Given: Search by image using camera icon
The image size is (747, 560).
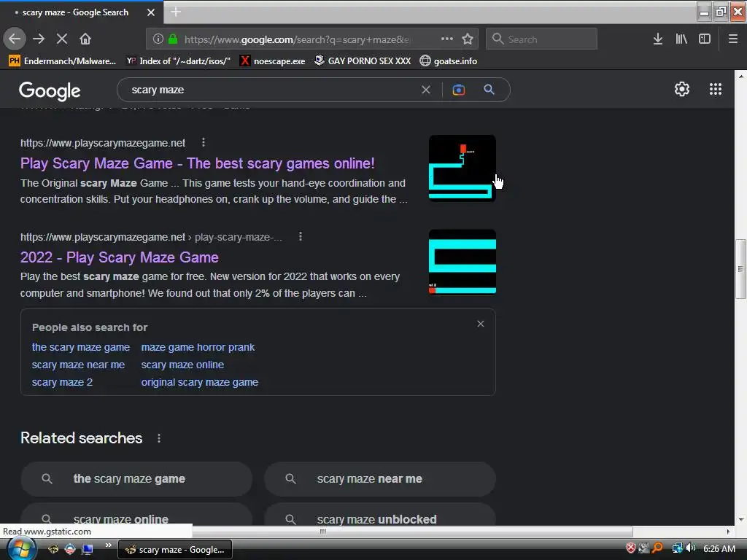Looking at the screenshot, I should coord(458,90).
